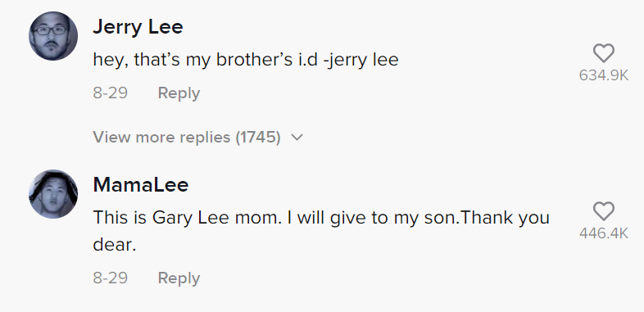Click the word "dear." in MamaLee's comment
644x312 pixels.
point(114,245)
